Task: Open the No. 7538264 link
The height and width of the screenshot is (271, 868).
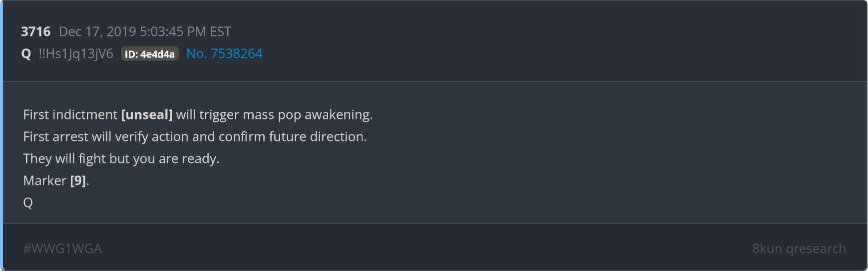Action: pyautogui.click(x=224, y=53)
